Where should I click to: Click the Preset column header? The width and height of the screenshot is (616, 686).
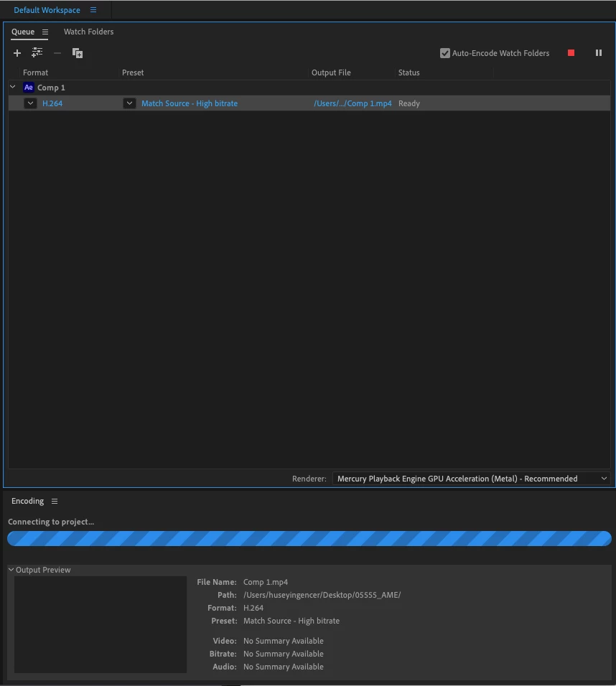coord(133,72)
